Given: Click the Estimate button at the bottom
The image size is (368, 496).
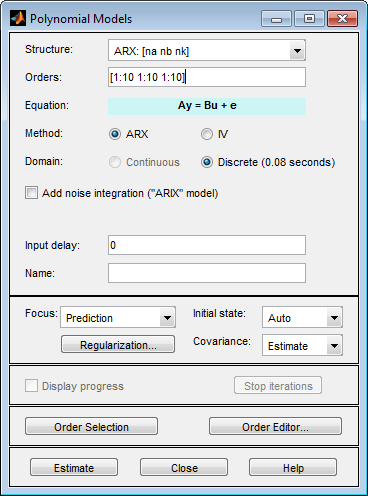Looking at the screenshot, I should coord(74,467).
